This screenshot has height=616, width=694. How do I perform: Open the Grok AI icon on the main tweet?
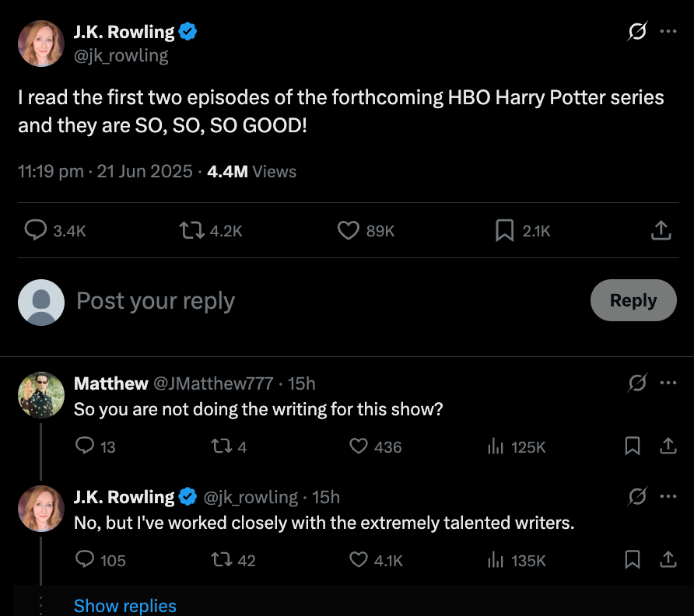pos(636,30)
